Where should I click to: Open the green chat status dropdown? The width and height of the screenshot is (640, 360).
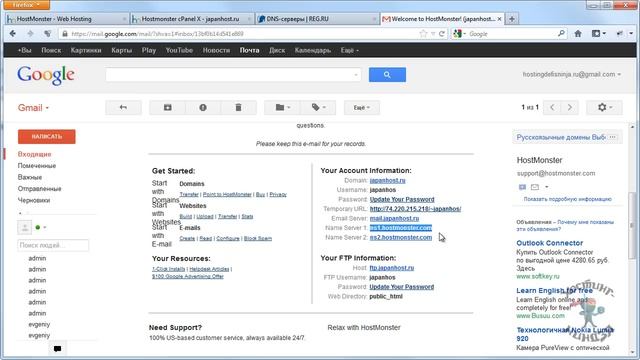tap(40, 227)
